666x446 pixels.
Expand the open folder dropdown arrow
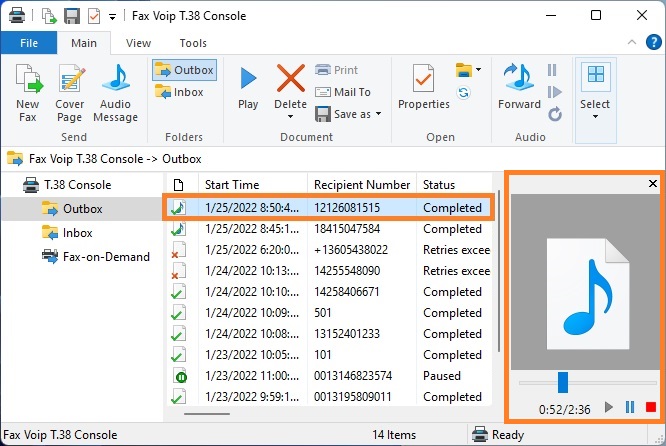pyautogui.click(x=479, y=70)
